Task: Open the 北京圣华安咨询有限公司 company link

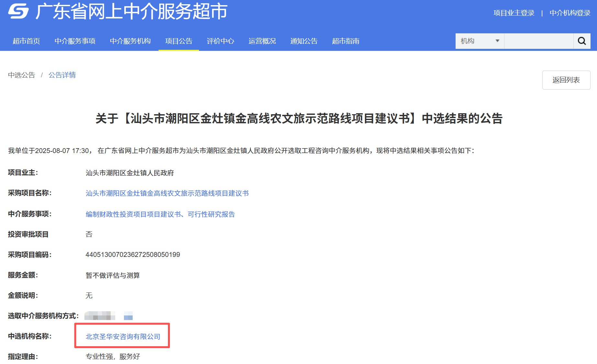Action: pyautogui.click(x=122, y=336)
